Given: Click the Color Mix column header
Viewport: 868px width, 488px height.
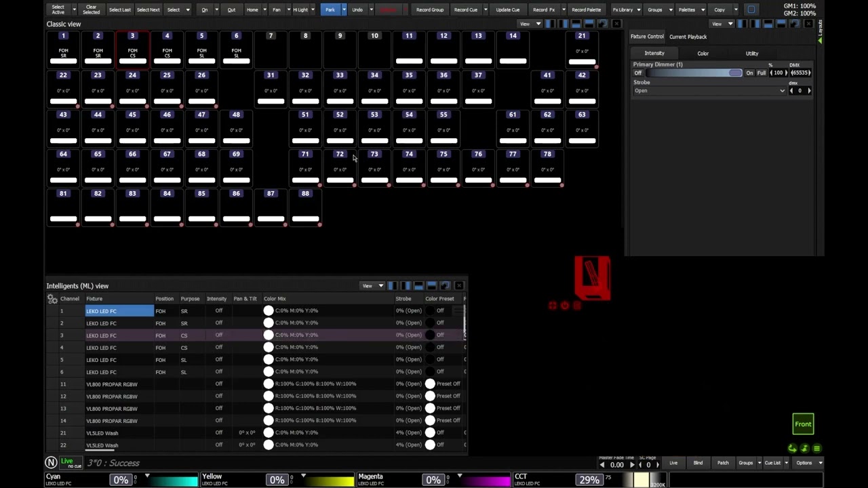Looking at the screenshot, I should click(x=275, y=299).
